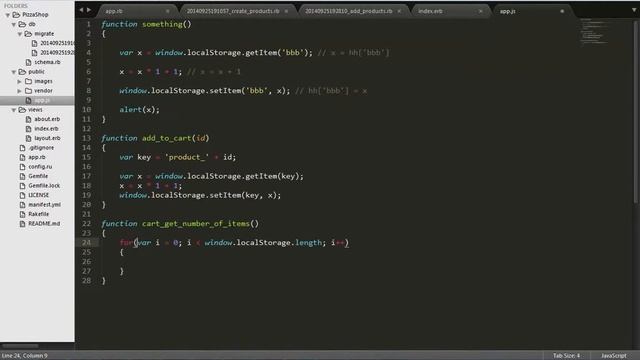The image size is (640, 360).
Task: Click file icon next to manifest.yml
Action: coord(22,204)
